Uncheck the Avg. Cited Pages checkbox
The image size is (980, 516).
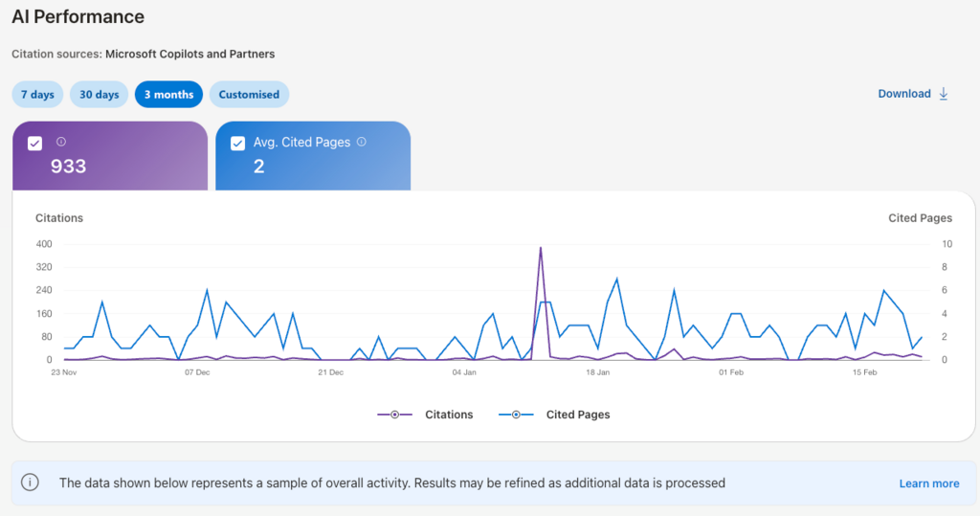coord(237,144)
